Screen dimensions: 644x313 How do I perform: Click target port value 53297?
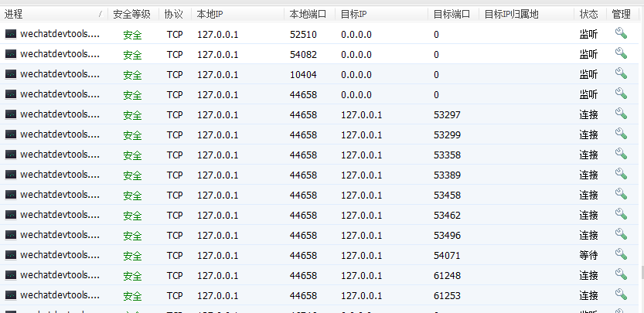(447, 115)
